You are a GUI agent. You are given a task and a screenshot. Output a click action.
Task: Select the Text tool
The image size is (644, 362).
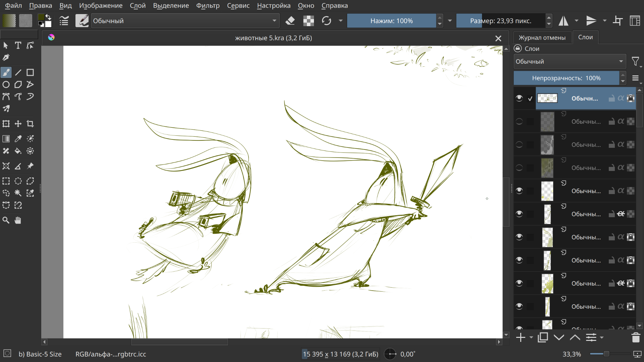(x=18, y=45)
